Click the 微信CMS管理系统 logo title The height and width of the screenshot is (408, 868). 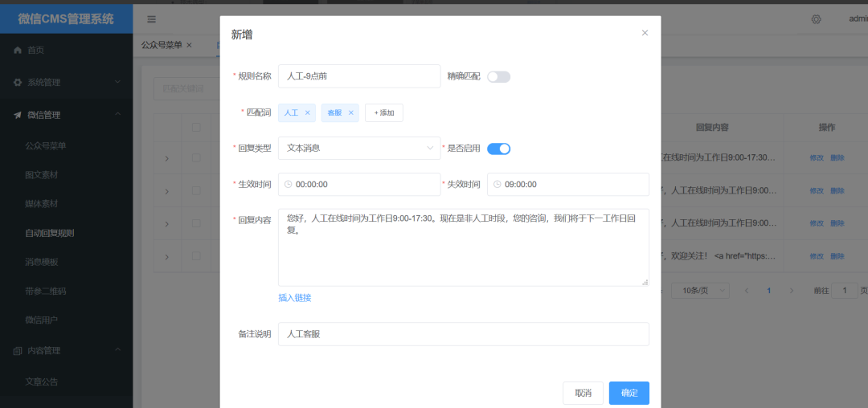pos(66,18)
